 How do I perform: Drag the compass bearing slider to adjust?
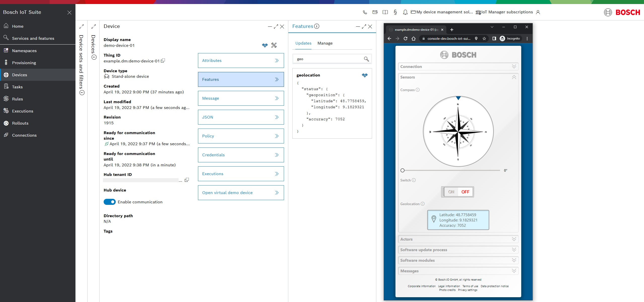coord(403,170)
